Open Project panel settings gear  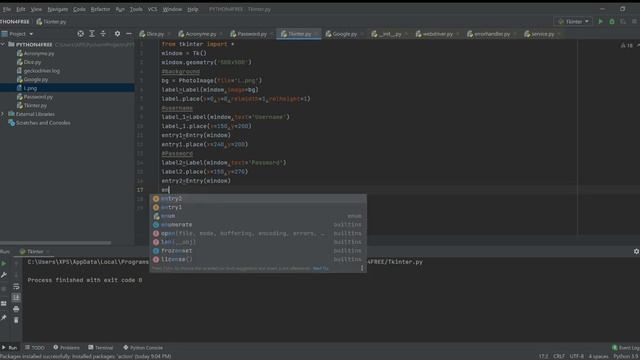[x=117, y=34]
